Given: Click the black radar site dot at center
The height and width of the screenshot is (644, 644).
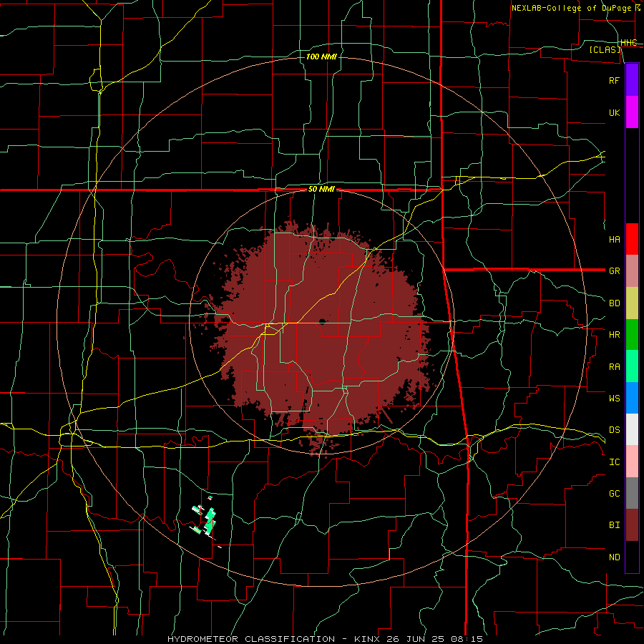Looking at the screenshot, I should [x=322, y=321].
